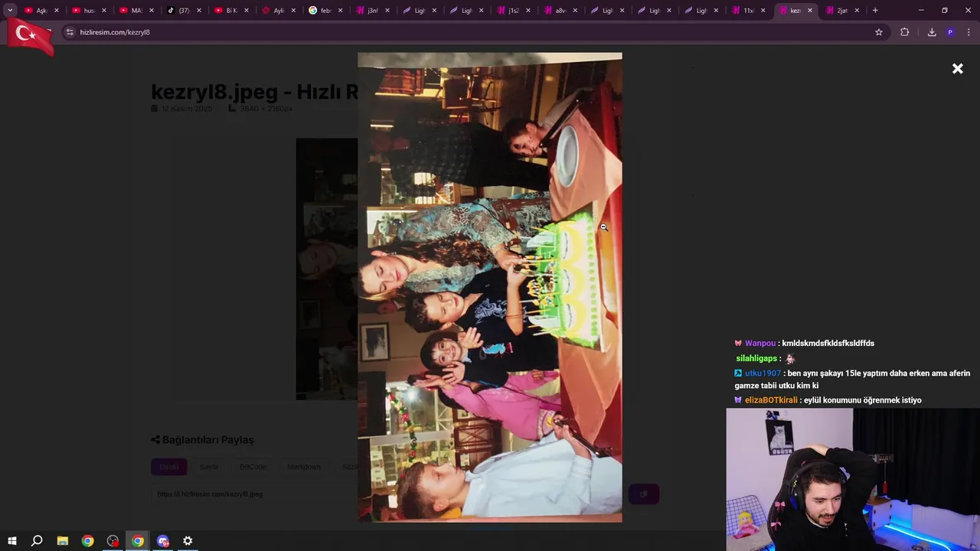This screenshot has width=980, height=551.
Task: Switch to the 'Bi K' YouTube tab
Action: point(226,11)
